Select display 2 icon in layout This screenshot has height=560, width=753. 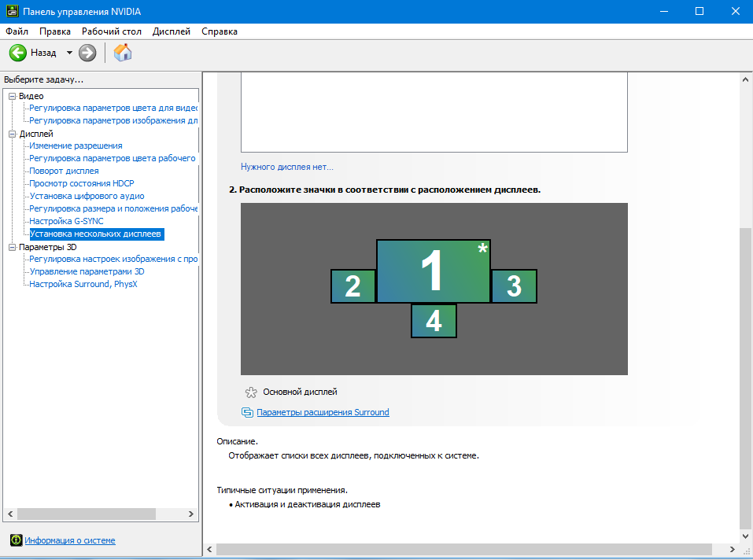coord(353,286)
